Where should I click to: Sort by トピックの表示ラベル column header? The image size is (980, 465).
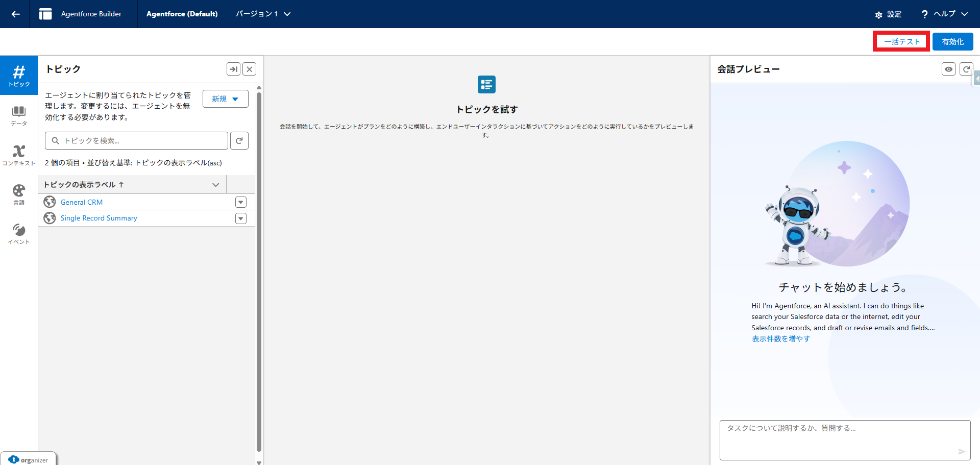click(x=84, y=185)
